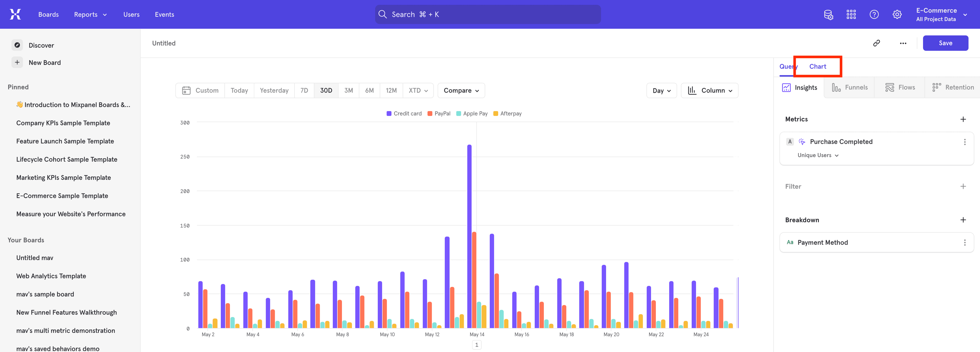Viewport: 980px width, 352px height.
Task: Expand the Compare dropdown
Action: click(x=461, y=90)
